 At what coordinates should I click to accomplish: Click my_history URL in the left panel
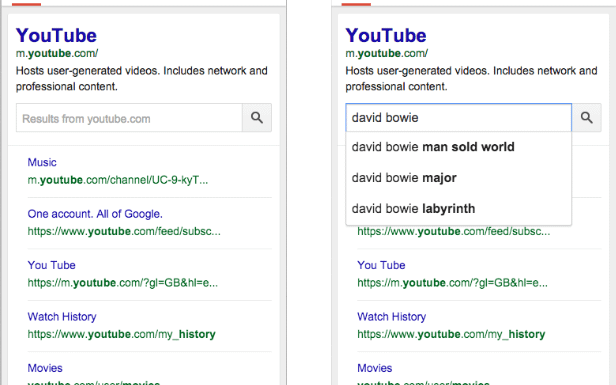tap(121, 334)
